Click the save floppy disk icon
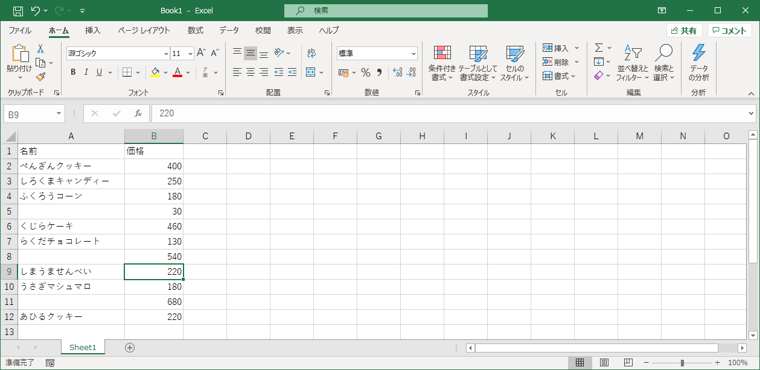 (17, 10)
